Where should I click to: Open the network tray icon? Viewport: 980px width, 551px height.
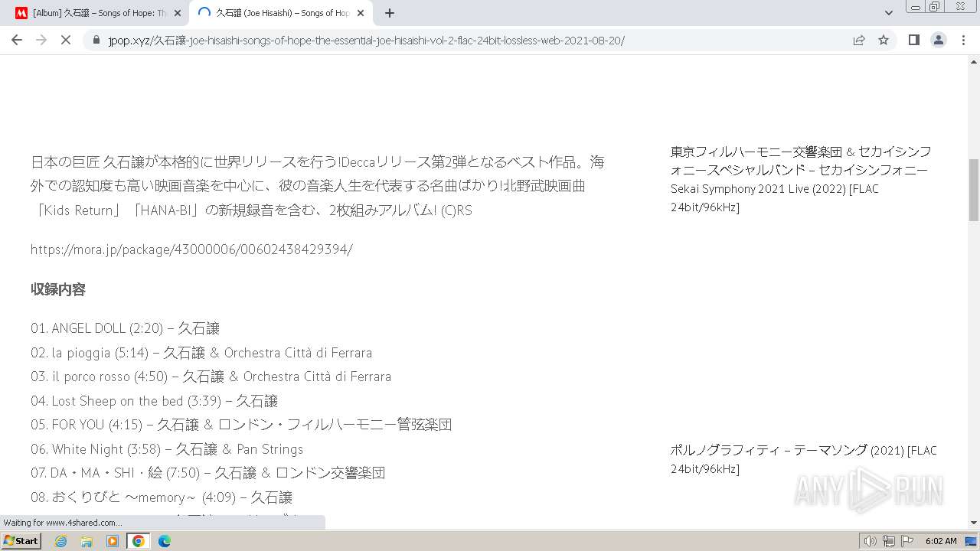[889, 541]
